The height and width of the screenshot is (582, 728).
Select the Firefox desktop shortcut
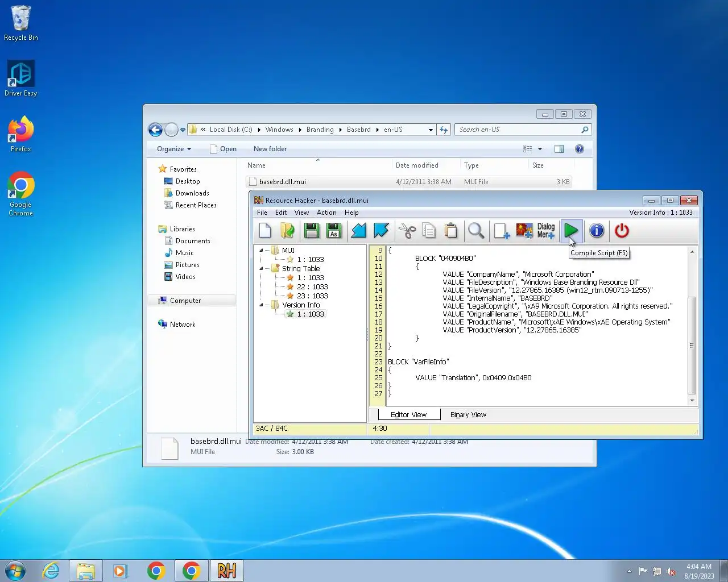click(x=21, y=134)
